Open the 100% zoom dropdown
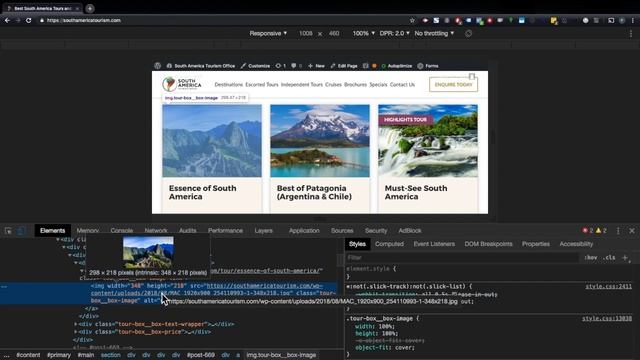The width and height of the screenshot is (640, 360). [x=363, y=33]
